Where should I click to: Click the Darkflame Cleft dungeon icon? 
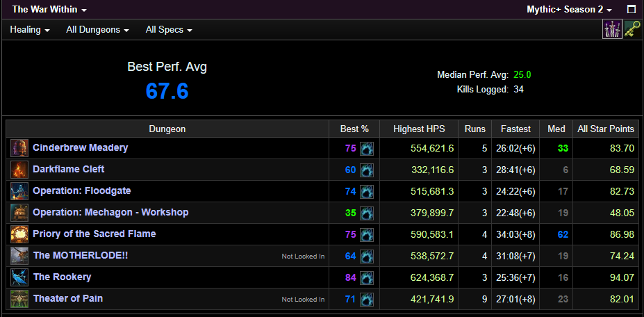pyautogui.click(x=19, y=170)
